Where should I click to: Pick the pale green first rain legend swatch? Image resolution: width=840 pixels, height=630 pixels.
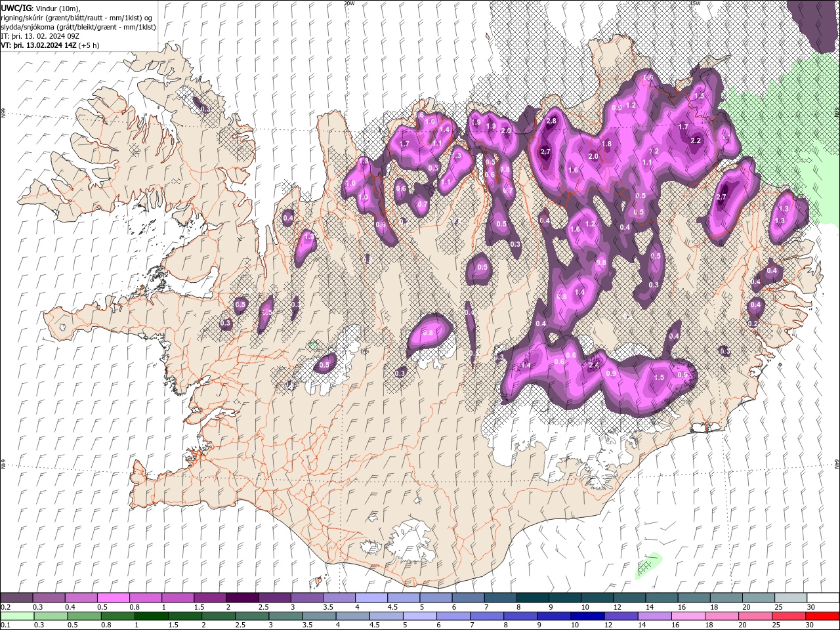tap(16, 616)
